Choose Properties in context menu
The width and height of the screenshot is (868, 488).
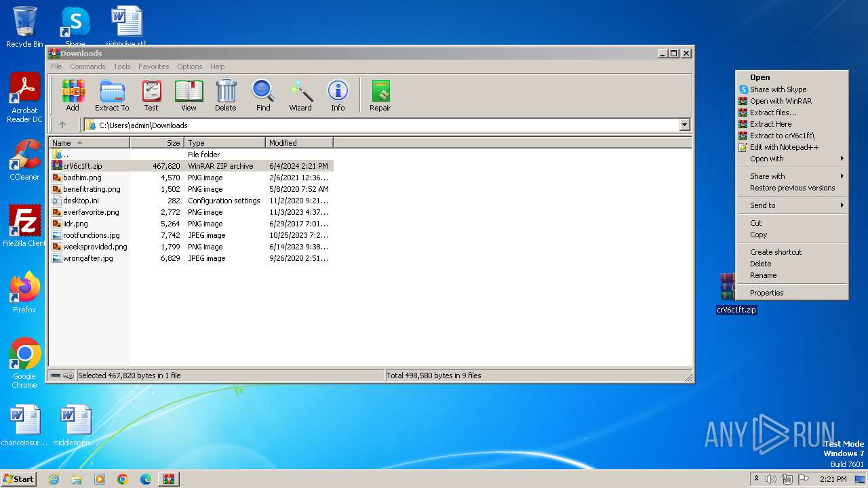click(792, 293)
